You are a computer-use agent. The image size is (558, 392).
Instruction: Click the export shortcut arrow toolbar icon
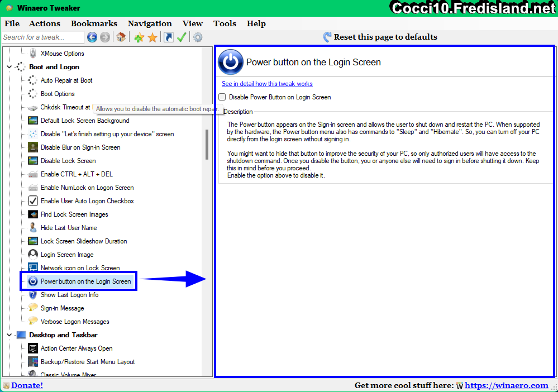click(x=169, y=37)
